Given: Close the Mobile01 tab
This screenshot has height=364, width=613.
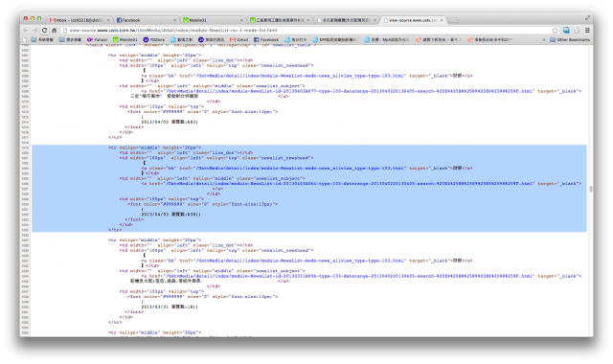Looking at the screenshot, I should coord(241,20).
